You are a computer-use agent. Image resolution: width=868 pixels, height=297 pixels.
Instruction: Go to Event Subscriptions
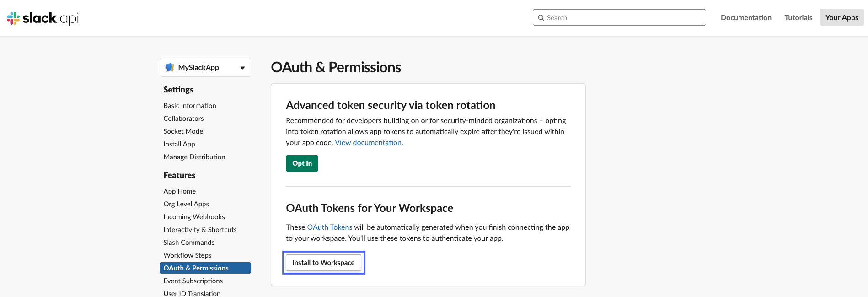tap(193, 281)
